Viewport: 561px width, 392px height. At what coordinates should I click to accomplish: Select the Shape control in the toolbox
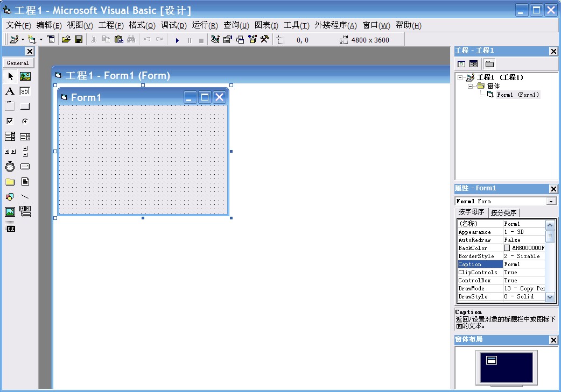(10, 196)
